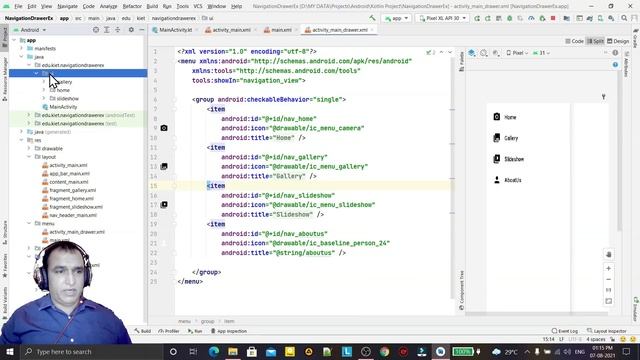Open the API 31 version dropdown in preview
640x360 pixels.
tap(541, 53)
